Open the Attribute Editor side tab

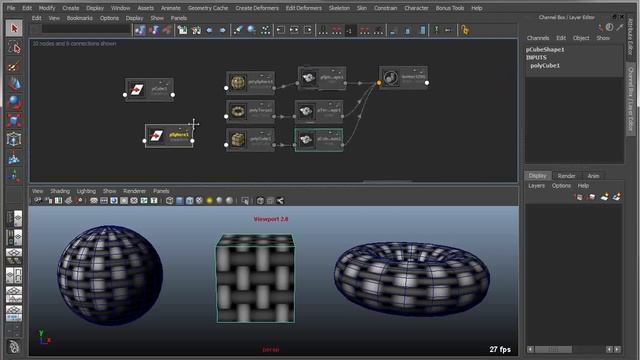click(630, 37)
